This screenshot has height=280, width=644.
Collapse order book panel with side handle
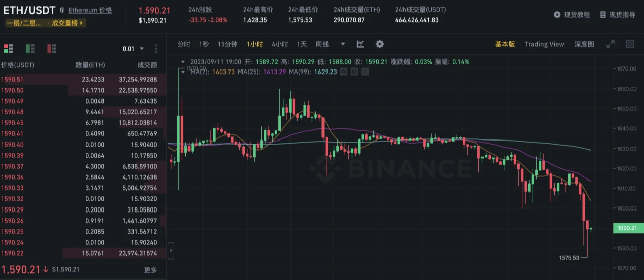(x=171, y=250)
